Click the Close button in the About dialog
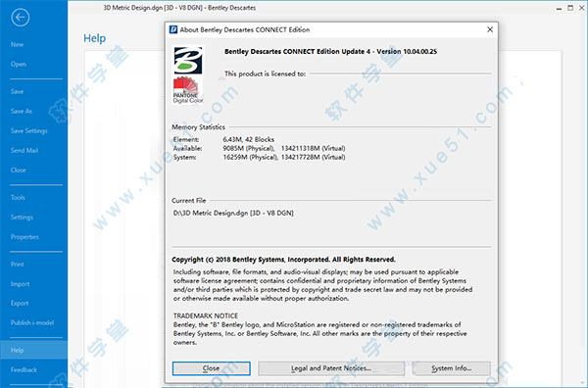The width and height of the screenshot is (588, 388). pyautogui.click(x=211, y=368)
